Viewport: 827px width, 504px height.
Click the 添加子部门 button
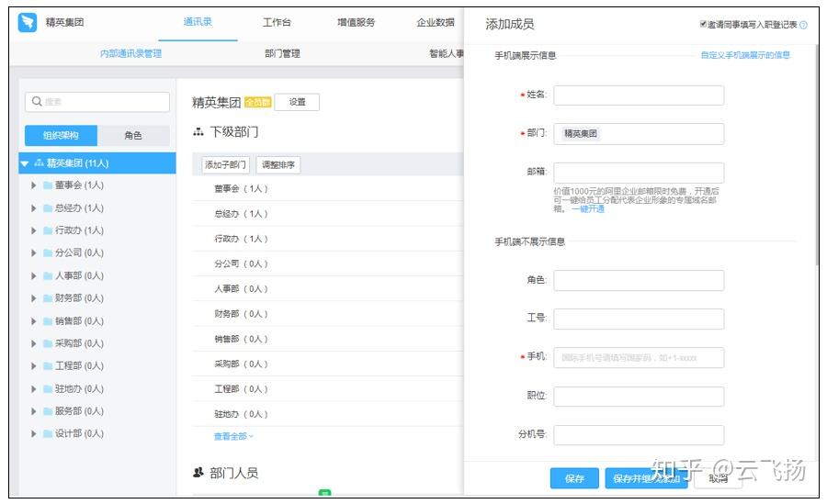coord(226,165)
